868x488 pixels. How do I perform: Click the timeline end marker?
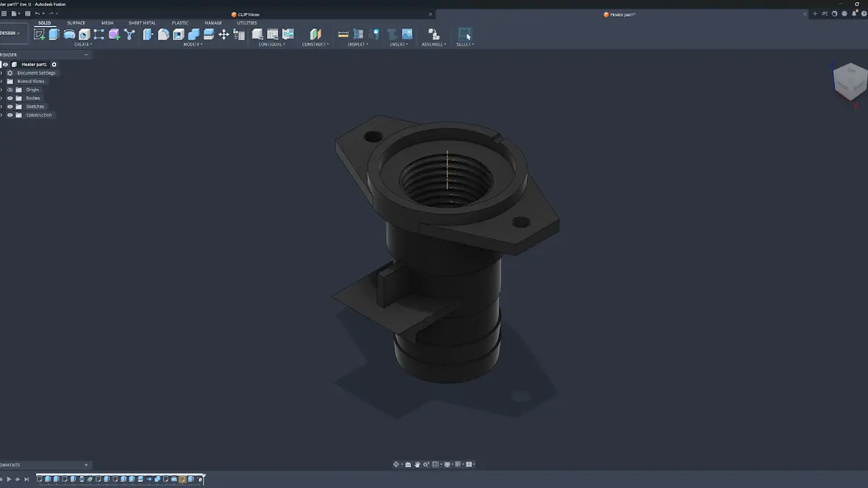pyautogui.click(x=203, y=479)
